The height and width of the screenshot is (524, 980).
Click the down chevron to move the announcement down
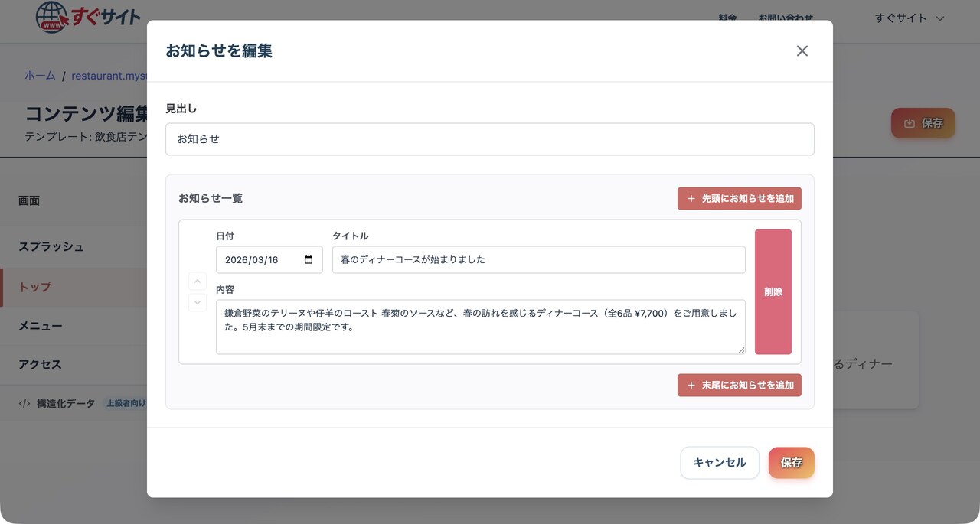point(198,303)
